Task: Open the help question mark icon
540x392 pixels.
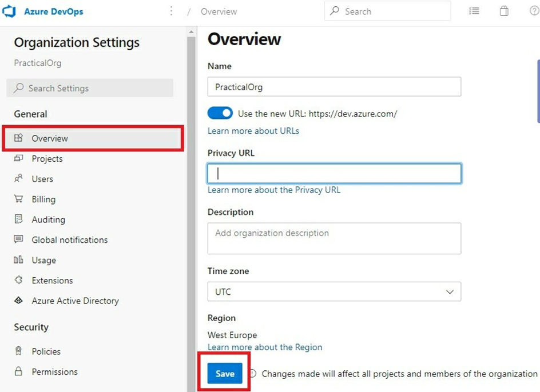Action: [534, 11]
